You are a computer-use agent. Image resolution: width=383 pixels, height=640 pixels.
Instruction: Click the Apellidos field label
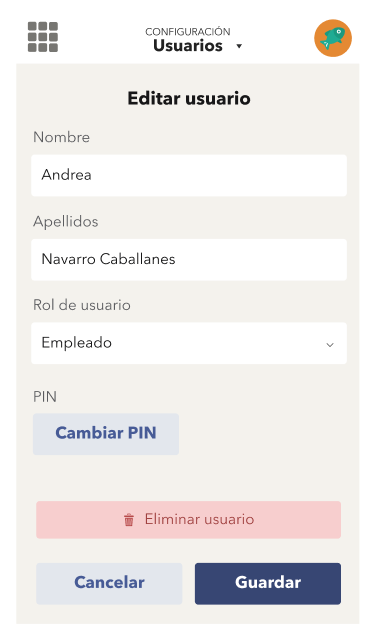click(x=66, y=222)
